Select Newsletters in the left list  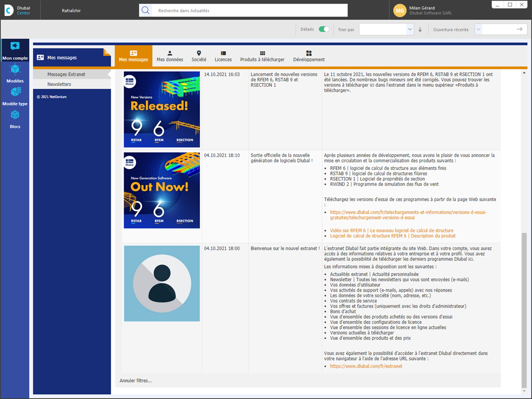coord(72,84)
